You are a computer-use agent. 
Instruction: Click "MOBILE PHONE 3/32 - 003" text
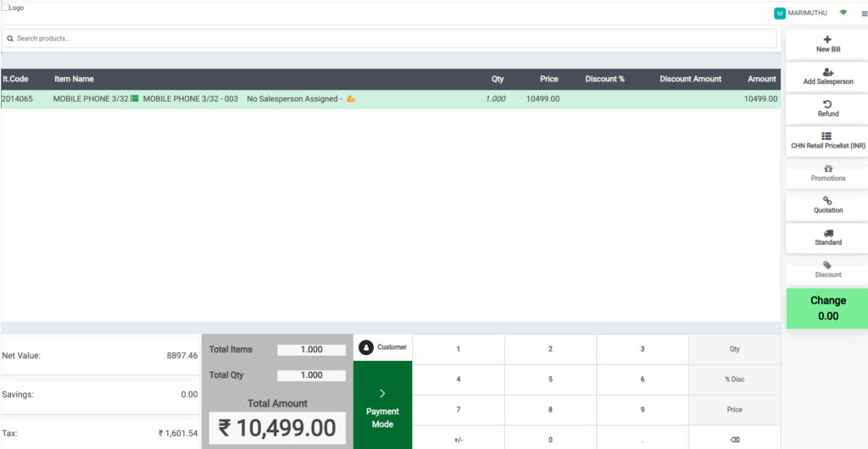pos(191,99)
